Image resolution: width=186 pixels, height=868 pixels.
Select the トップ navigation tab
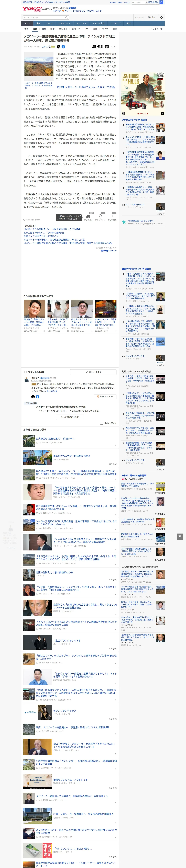[27, 24]
